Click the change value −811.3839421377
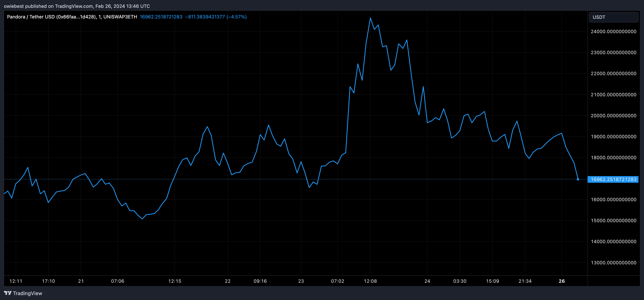The height and width of the screenshot is (300, 644). click(205, 17)
